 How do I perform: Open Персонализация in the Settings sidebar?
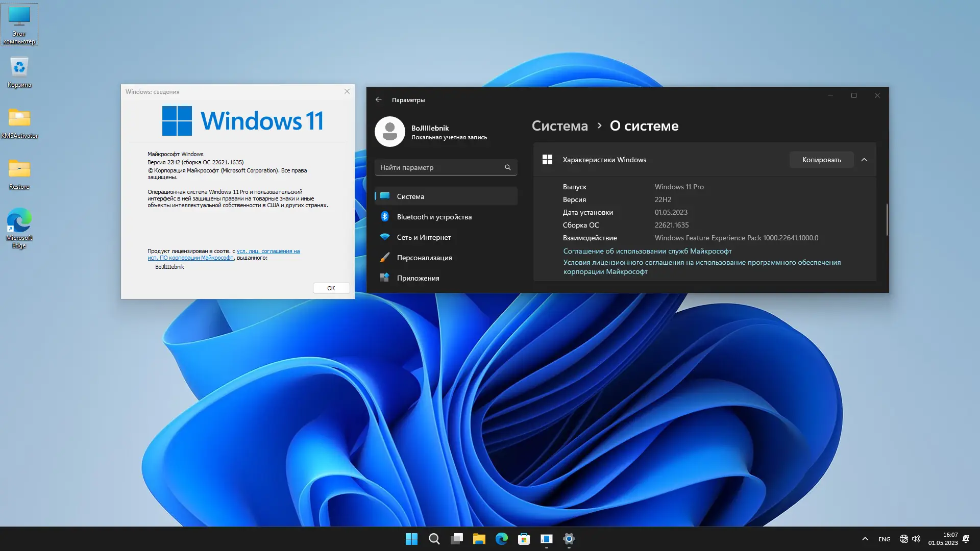tap(424, 258)
